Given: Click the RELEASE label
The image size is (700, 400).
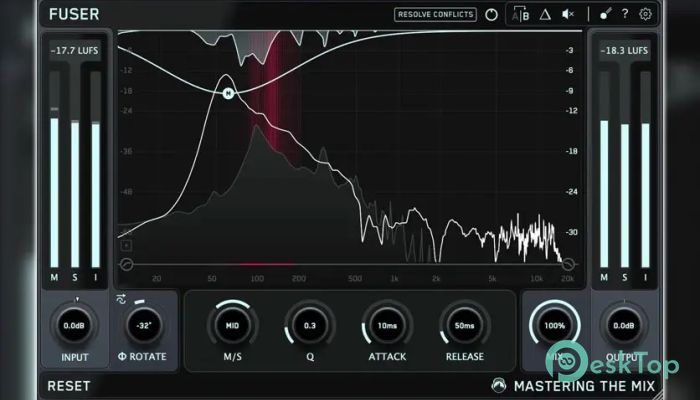Looking at the screenshot, I should tap(464, 357).
